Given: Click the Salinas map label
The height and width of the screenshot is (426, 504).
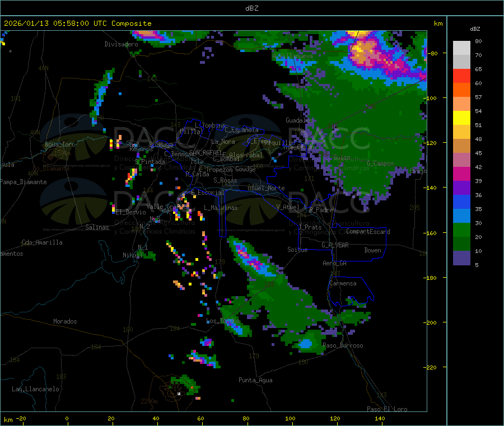Looking at the screenshot, I should point(97,227).
